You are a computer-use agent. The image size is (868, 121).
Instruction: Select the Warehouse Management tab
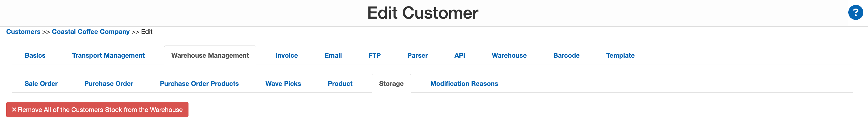[x=210, y=55]
